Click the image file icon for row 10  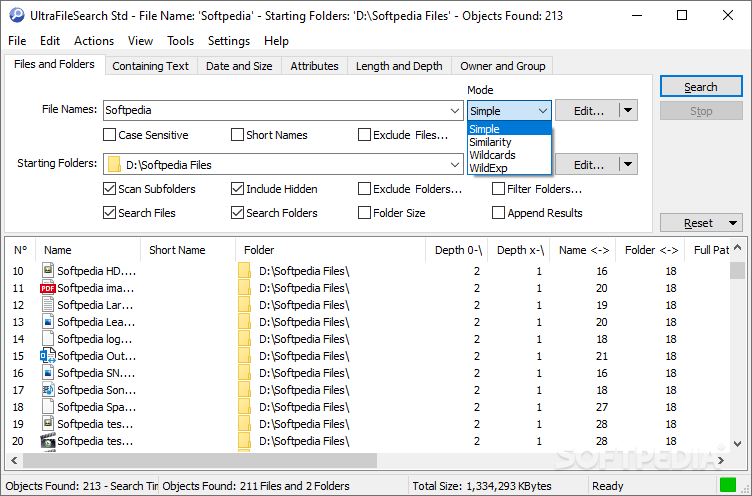tap(47, 271)
